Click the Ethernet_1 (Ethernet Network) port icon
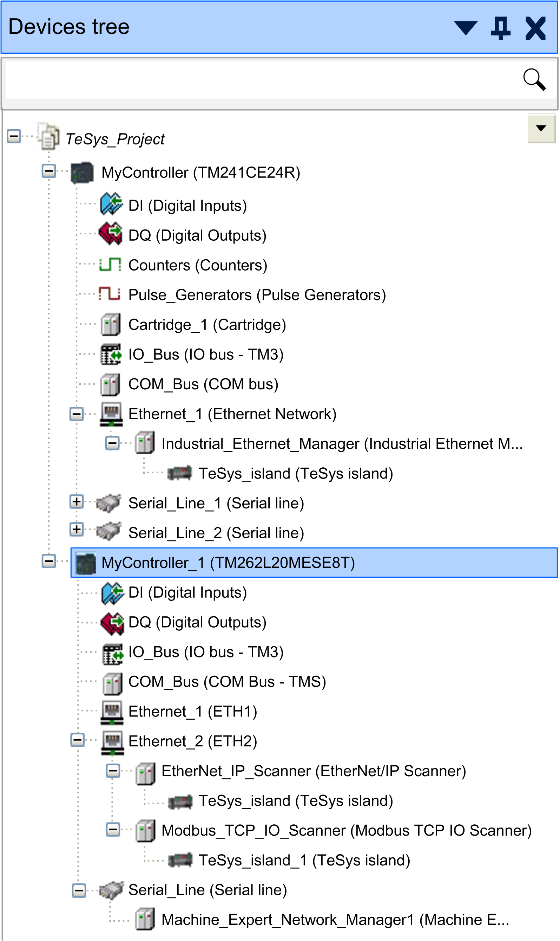 [x=111, y=414]
